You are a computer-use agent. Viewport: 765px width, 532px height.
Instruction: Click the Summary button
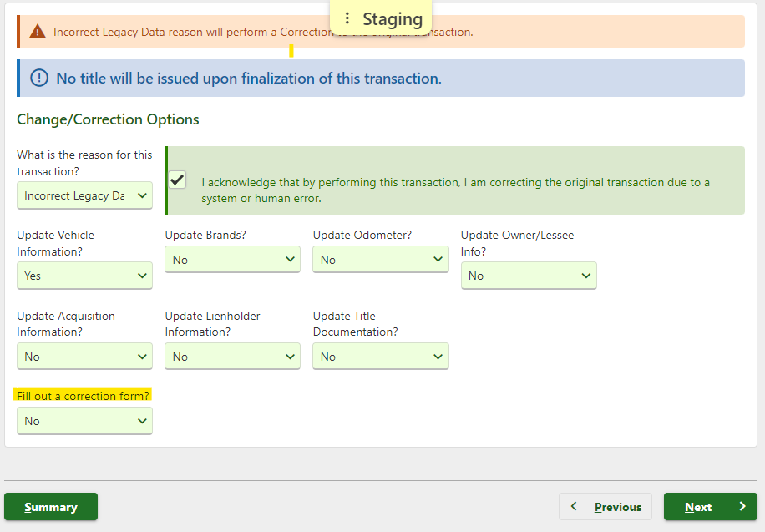click(51, 507)
